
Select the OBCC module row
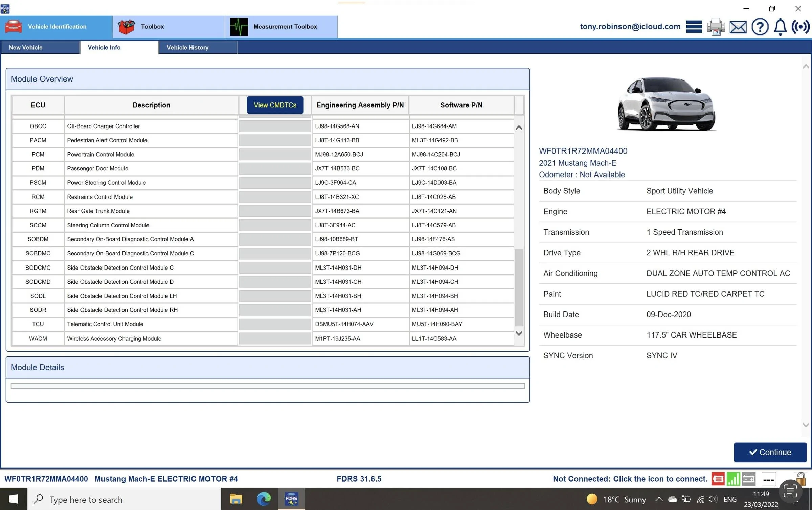(263, 126)
